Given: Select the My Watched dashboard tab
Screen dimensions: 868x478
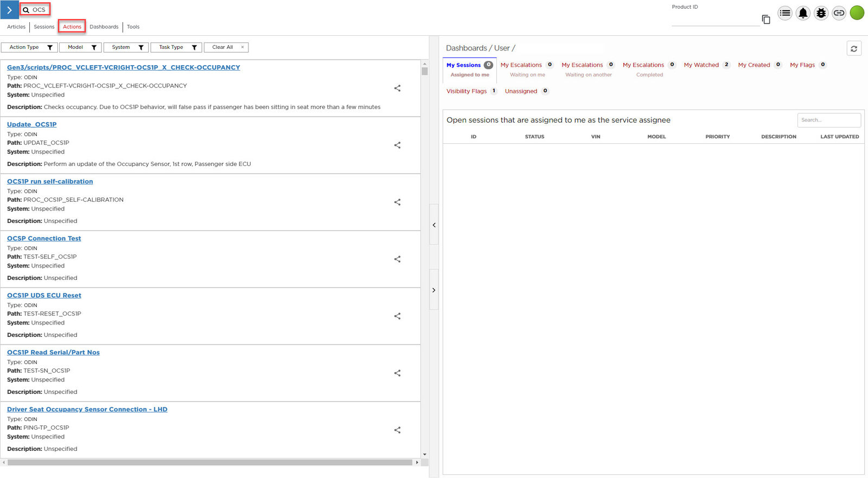Looking at the screenshot, I should (701, 65).
